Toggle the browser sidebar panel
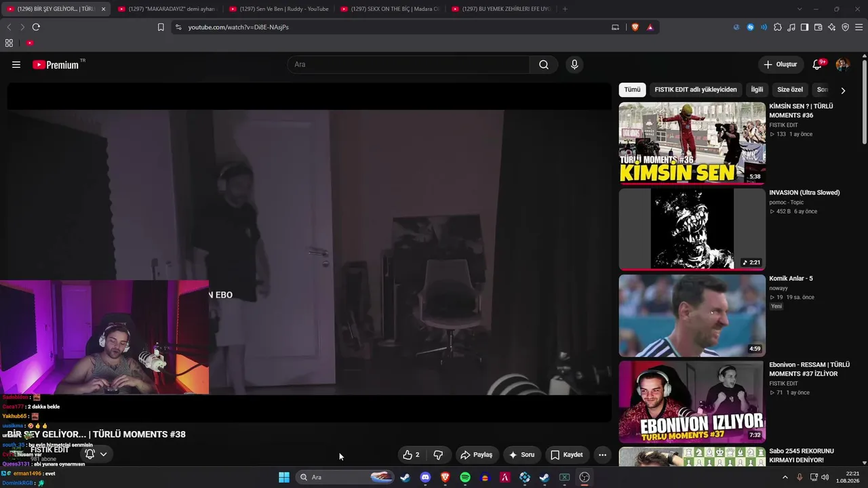 click(805, 27)
